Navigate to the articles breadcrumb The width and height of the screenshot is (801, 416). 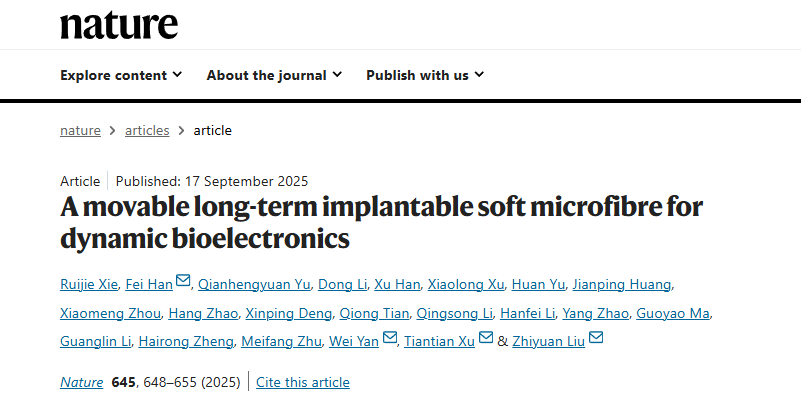[147, 130]
